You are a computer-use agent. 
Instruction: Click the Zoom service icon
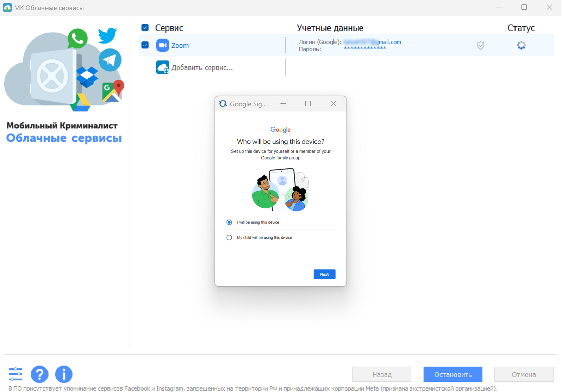[x=163, y=45]
